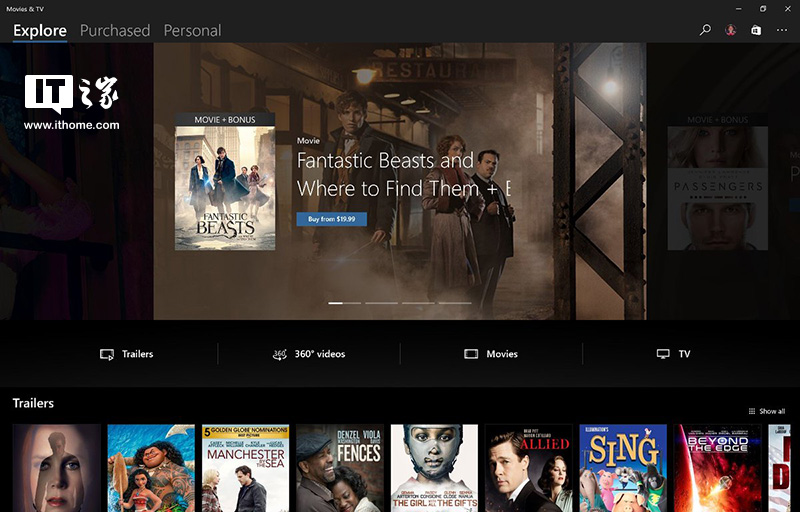800x512 pixels.
Task: Select the Explore tab
Action: click(40, 31)
